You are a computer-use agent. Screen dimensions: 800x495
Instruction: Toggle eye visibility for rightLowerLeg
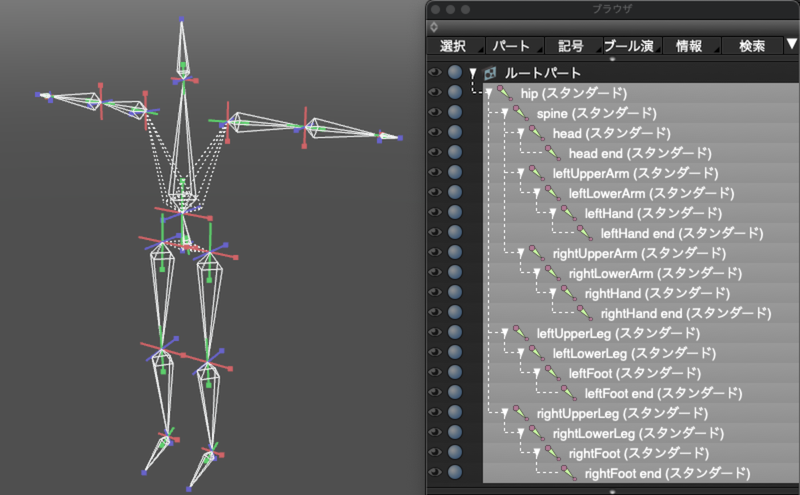[x=435, y=432]
